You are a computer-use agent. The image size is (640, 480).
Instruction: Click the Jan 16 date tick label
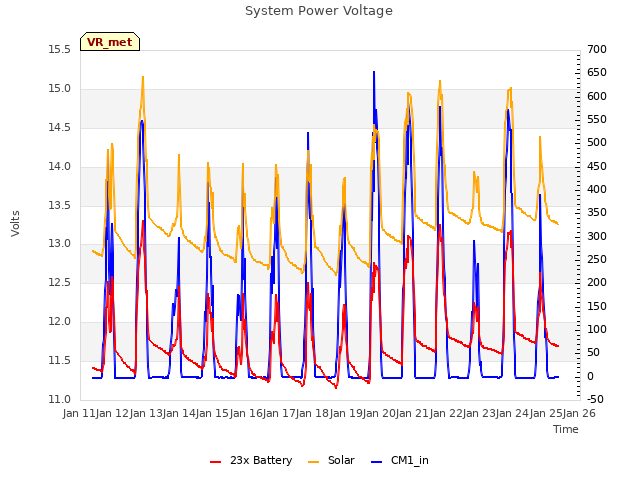coord(246,413)
